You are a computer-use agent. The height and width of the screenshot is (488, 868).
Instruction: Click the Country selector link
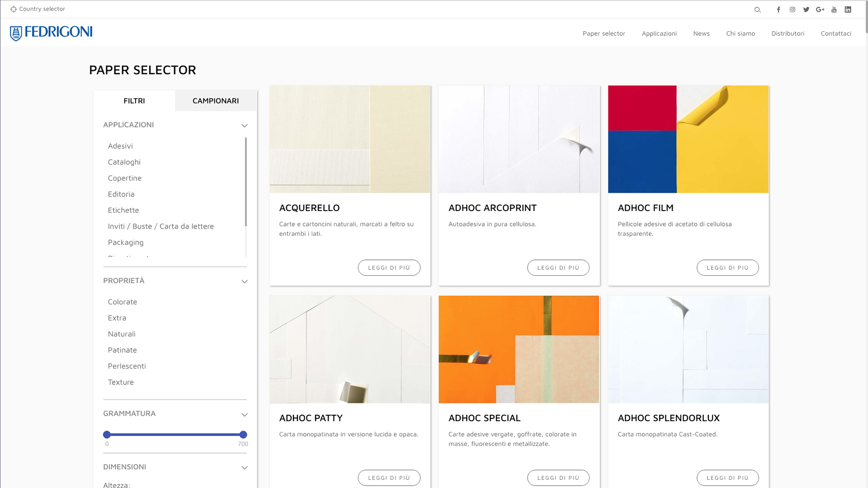coord(42,9)
